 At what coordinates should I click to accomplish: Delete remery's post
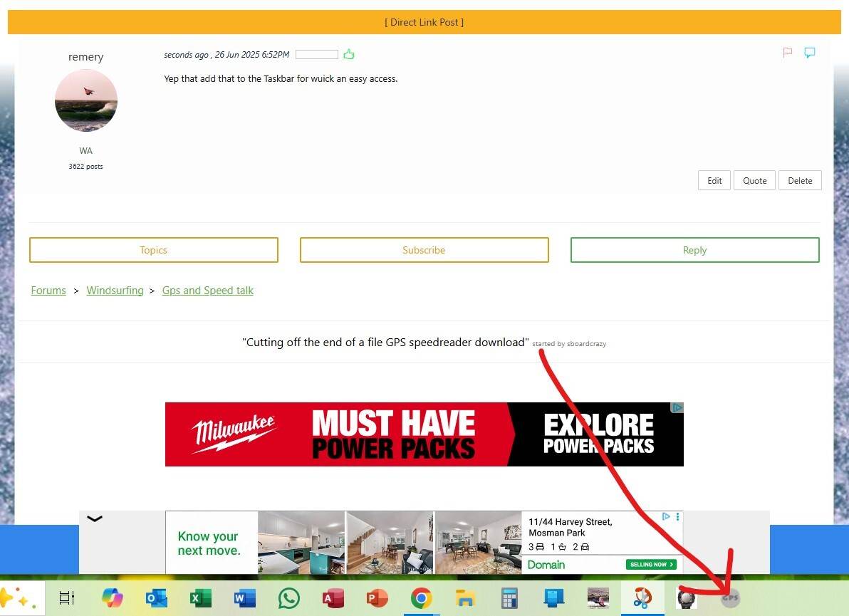(x=800, y=180)
